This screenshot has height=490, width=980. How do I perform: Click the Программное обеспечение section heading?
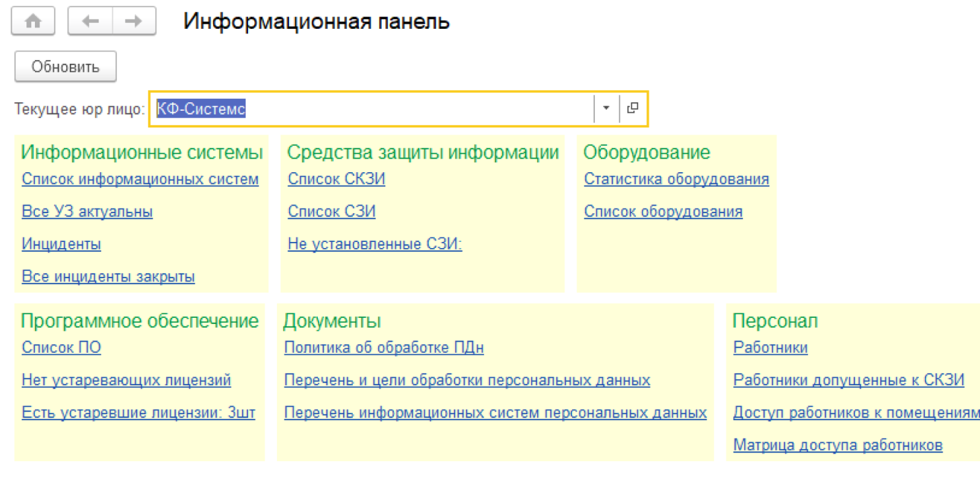(x=140, y=320)
